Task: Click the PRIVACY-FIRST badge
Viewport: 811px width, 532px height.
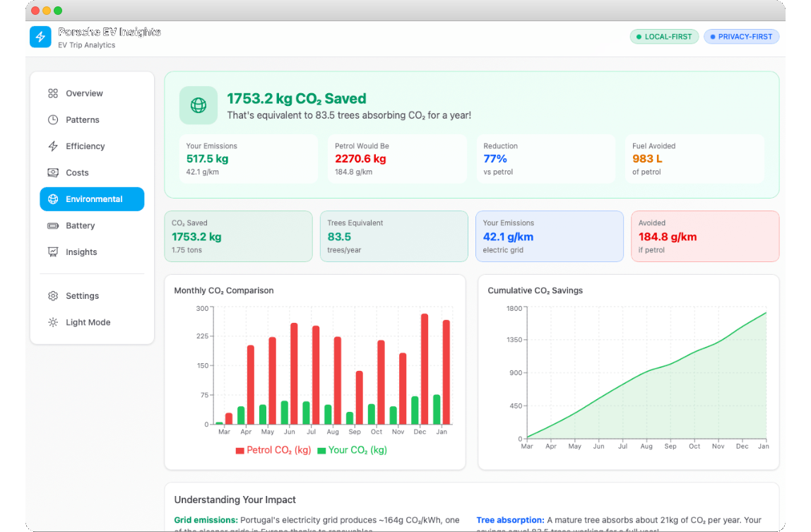Action: [x=741, y=36]
